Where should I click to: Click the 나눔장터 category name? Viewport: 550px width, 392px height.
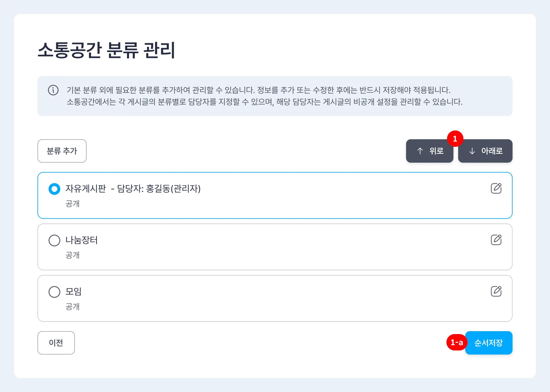click(x=82, y=240)
